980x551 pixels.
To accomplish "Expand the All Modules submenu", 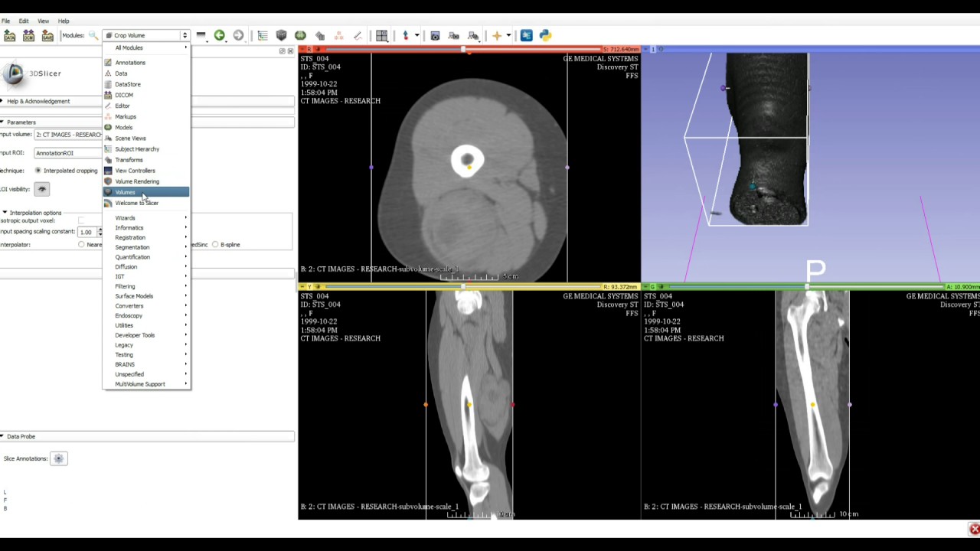I will coord(146,47).
